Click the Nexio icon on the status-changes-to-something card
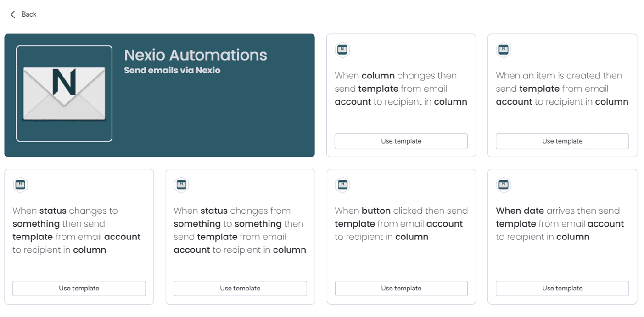The height and width of the screenshot is (317, 644). (x=20, y=185)
